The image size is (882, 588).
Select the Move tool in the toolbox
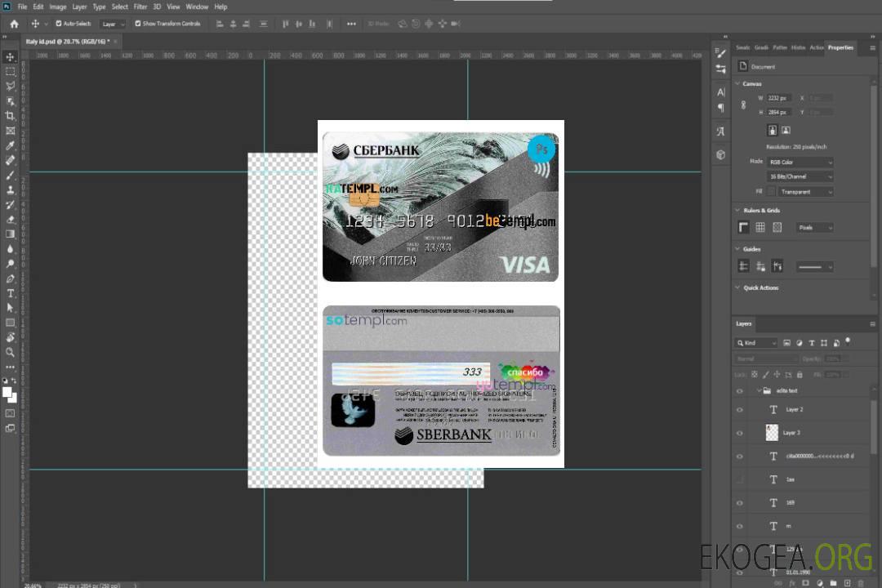(10, 57)
